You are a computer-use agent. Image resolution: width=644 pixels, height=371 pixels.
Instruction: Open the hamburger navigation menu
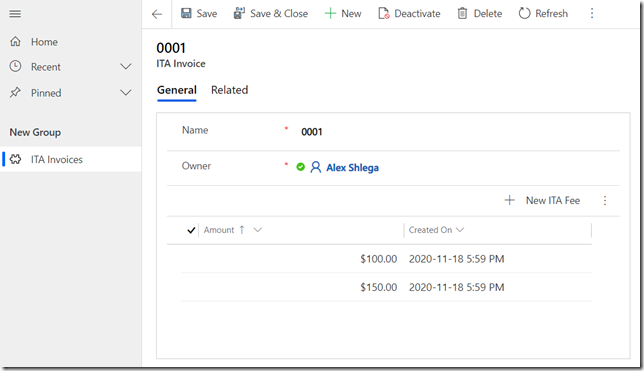click(x=15, y=14)
